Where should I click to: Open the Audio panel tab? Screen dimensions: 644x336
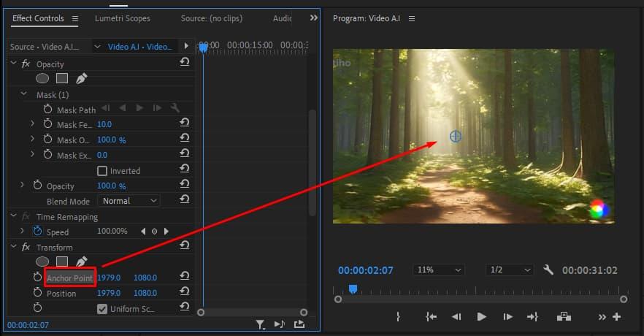coord(282,18)
